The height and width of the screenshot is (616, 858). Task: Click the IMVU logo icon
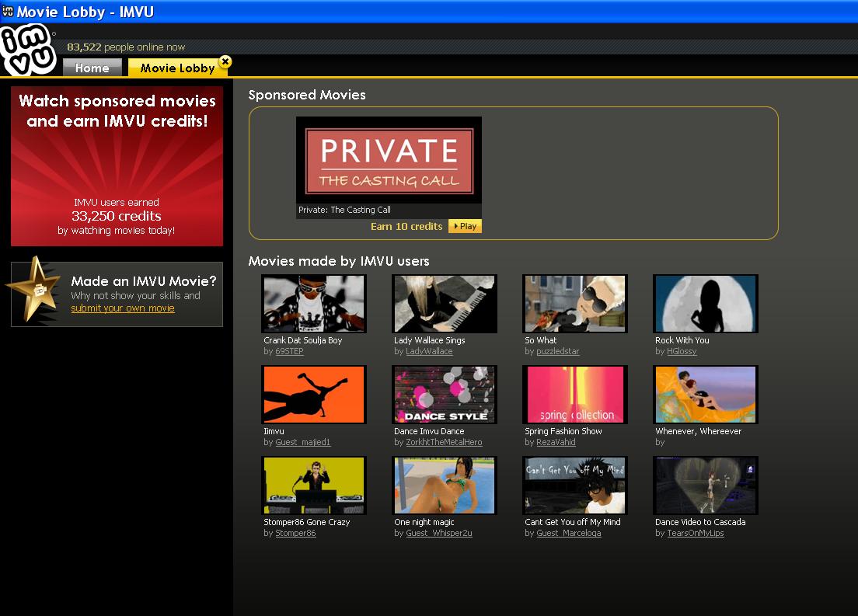29,50
